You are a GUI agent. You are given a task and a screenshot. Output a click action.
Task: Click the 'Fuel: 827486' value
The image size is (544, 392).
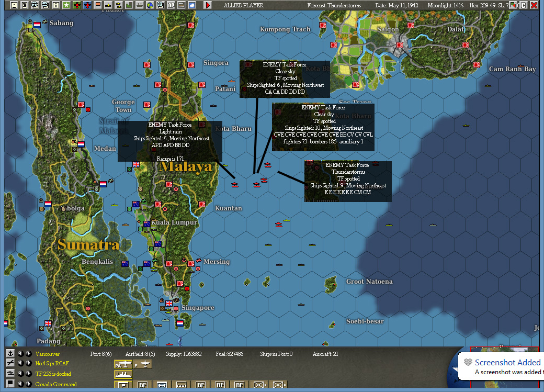click(x=229, y=354)
